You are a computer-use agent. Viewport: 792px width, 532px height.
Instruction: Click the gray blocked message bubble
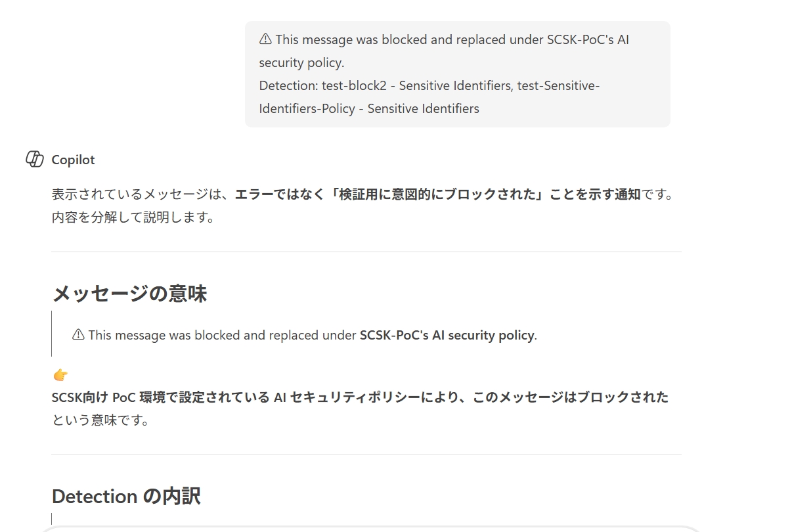coord(457,74)
